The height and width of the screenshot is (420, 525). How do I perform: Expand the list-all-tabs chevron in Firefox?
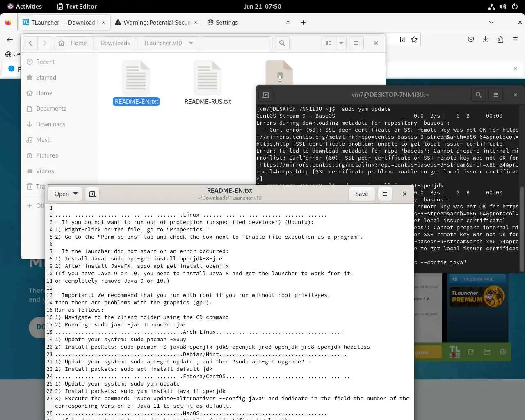tap(491, 22)
